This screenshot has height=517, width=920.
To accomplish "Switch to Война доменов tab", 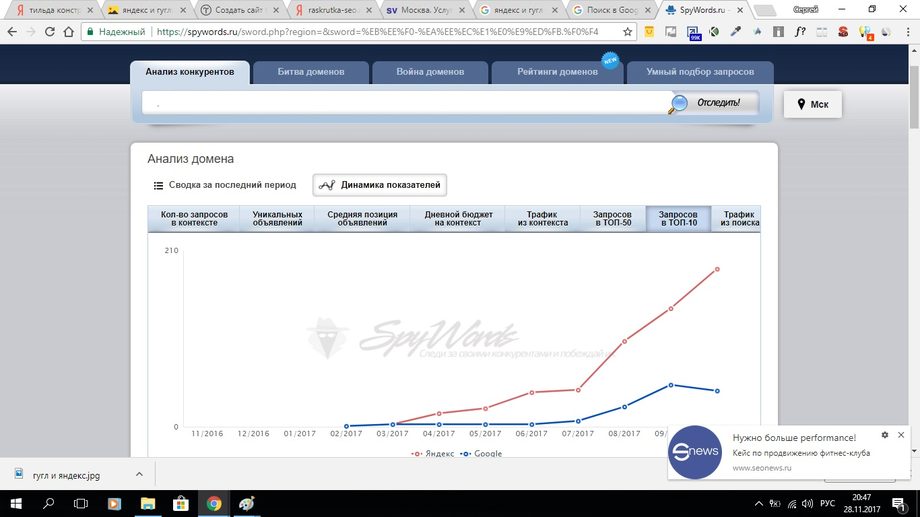I will point(430,72).
